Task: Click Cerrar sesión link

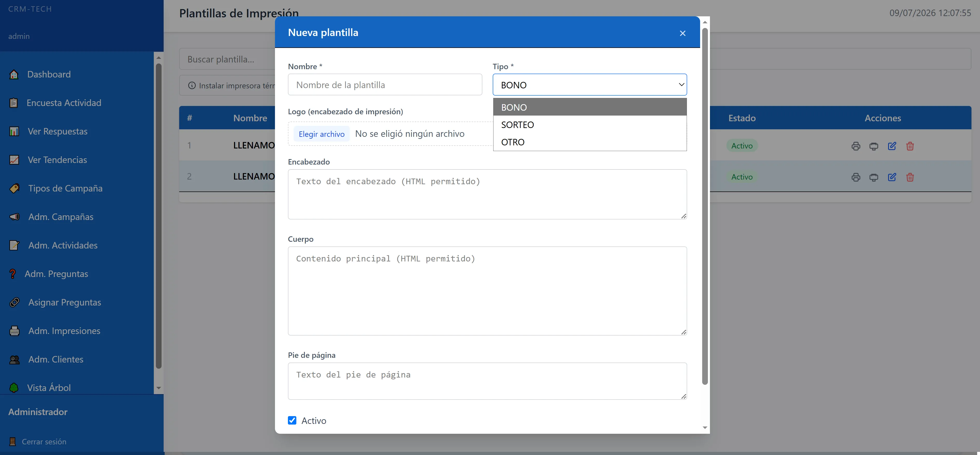Action: coord(44,442)
